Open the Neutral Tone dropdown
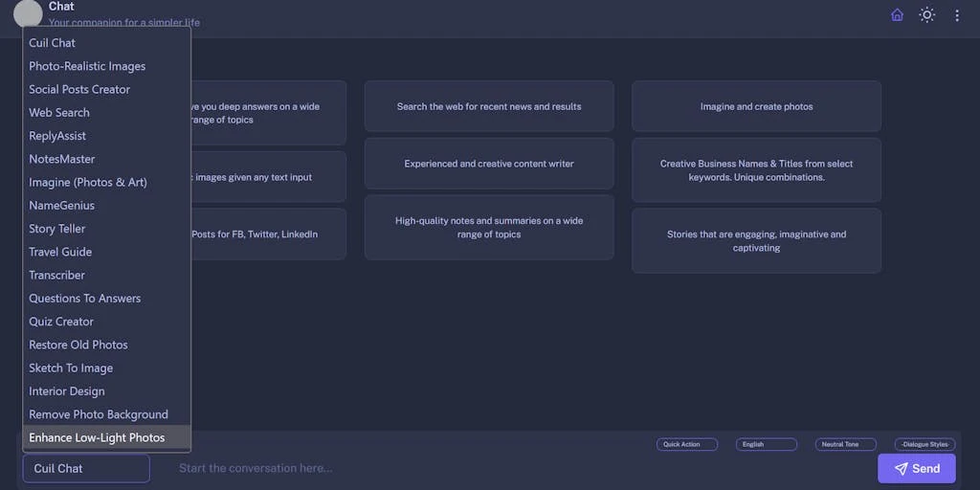 pyautogui.click(x=846, y=444)
